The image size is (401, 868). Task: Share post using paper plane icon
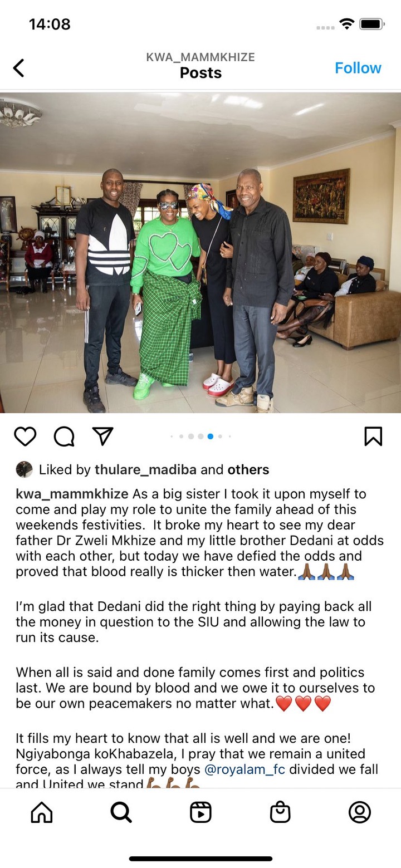103,437
